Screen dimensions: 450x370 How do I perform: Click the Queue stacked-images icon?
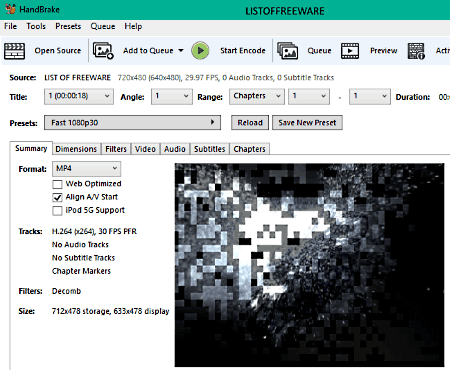click(287, 51)
